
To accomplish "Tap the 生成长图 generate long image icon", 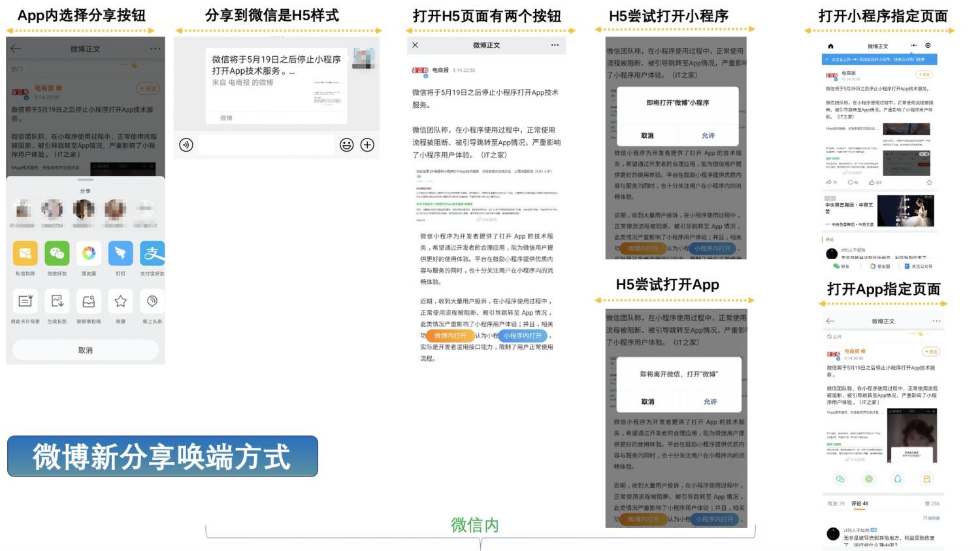I will (x=56, y=302).
